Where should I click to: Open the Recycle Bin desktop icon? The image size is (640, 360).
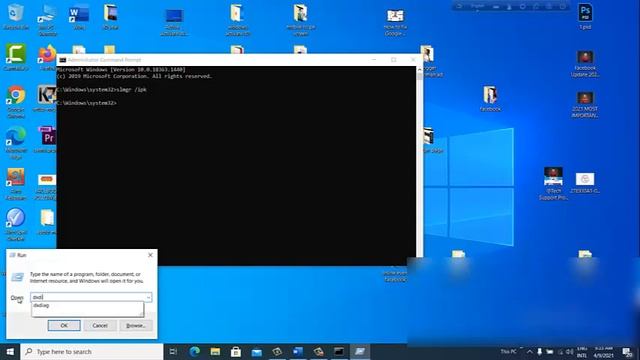pos(16,16)
